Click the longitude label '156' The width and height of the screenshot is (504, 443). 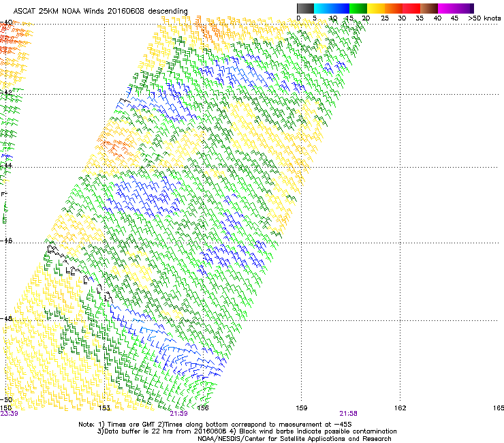(203, 408)
